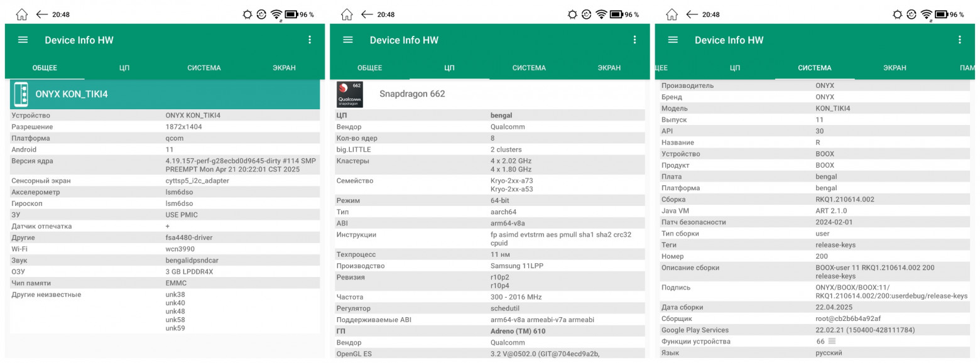Select the Дата сборки 22.04.2025 row
980x363 pixels.
pyautogui.click(x=815, y=307)
